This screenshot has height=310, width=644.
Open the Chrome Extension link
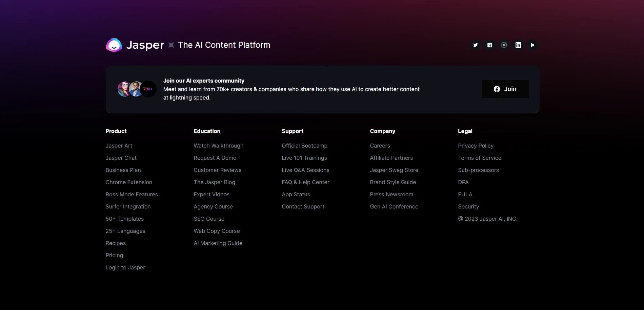[x=129, y=182]
